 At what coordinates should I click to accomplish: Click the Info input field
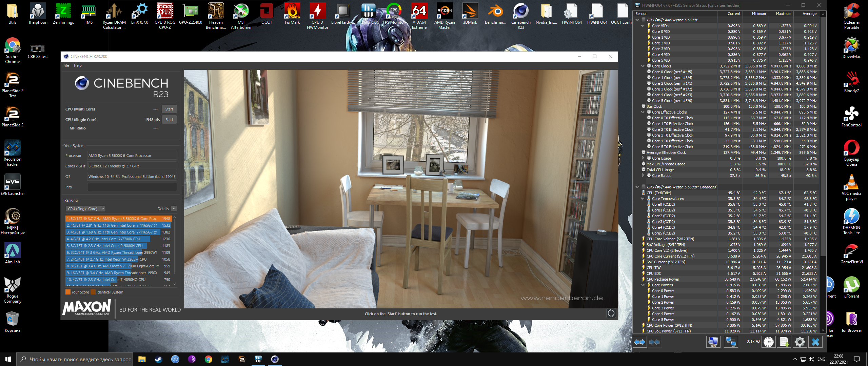[132, 187]
